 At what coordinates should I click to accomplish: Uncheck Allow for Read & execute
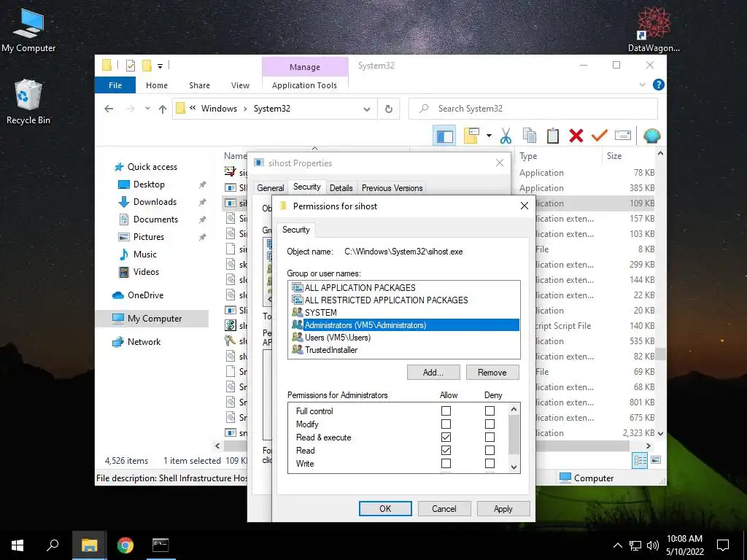click(x=446, y=437)
